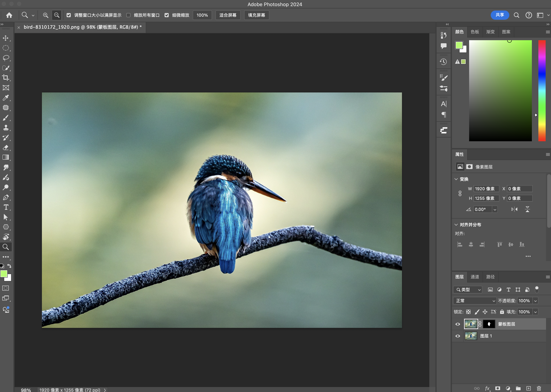Hide the 图层 1 layer

click(x=458, y=336)
